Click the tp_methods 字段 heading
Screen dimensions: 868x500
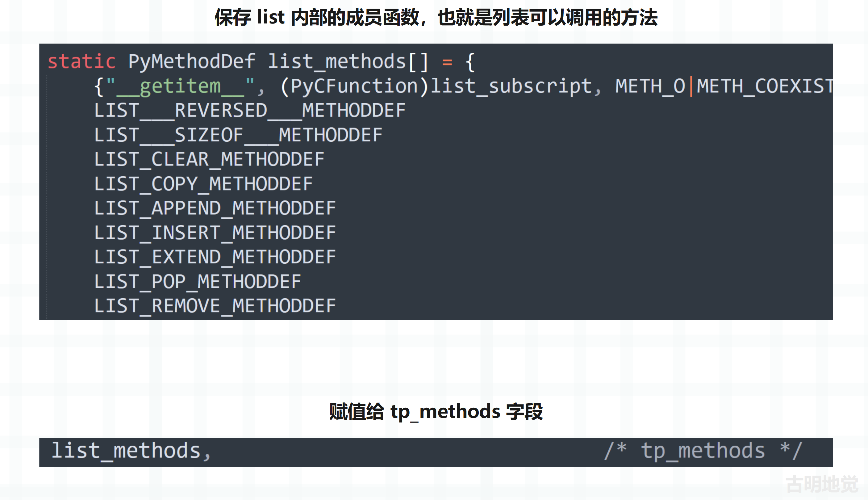pyautogui.click(x=436, y=412)
